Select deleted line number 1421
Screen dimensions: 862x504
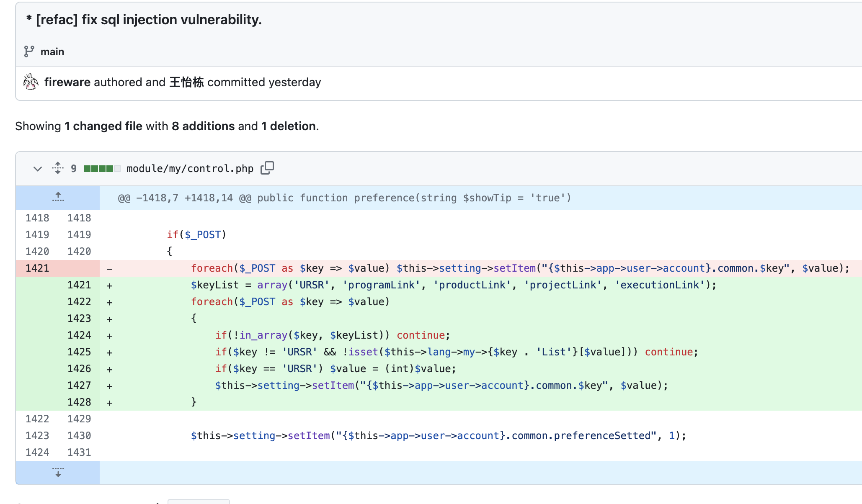coord(37,268)
